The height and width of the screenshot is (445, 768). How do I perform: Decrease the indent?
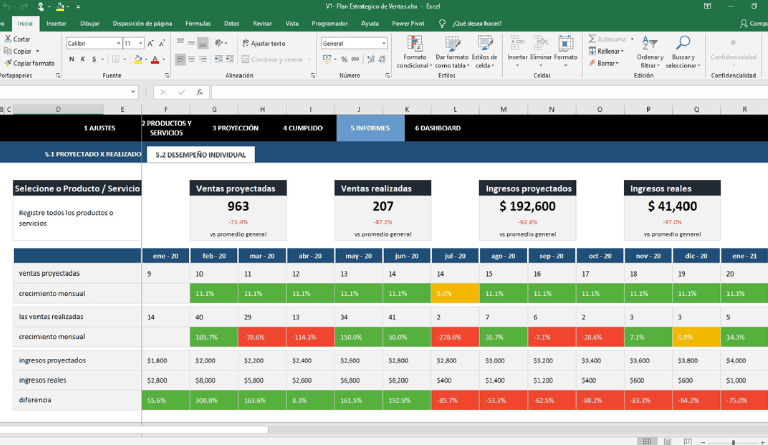pyautogui.click(x=218, y=59)
